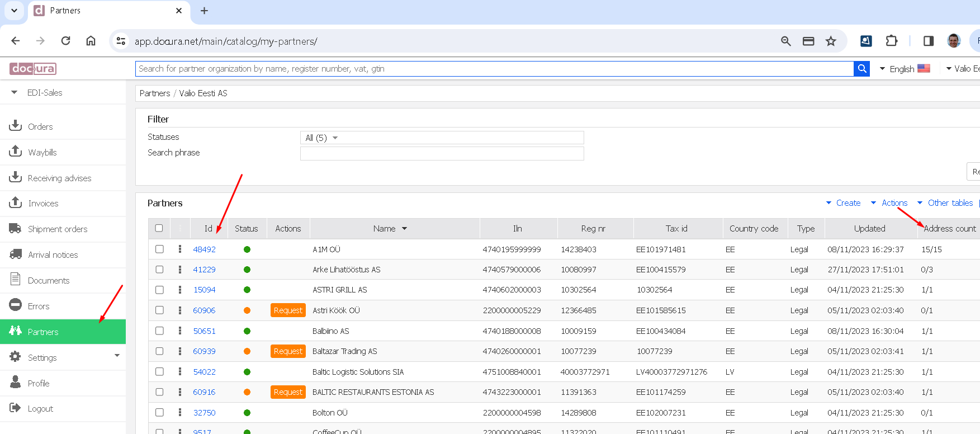980x434 pixels.
Task: Open Profile user icon in sidebar
Action: (x=15, y=382)
